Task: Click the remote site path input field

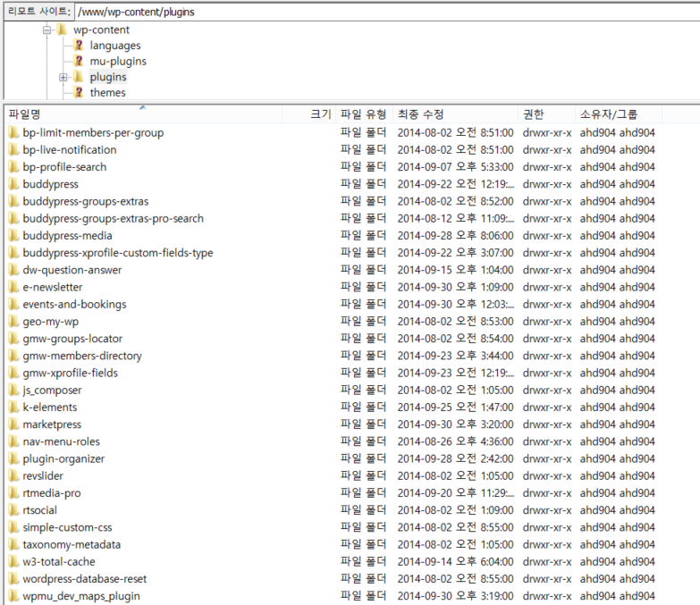Action: click(384, 13)
